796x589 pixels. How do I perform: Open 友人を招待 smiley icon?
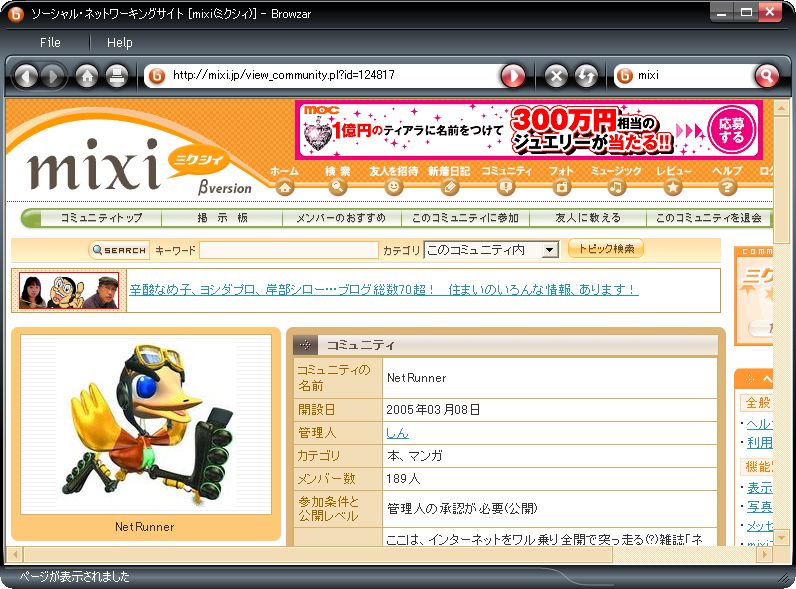[393, 187]
